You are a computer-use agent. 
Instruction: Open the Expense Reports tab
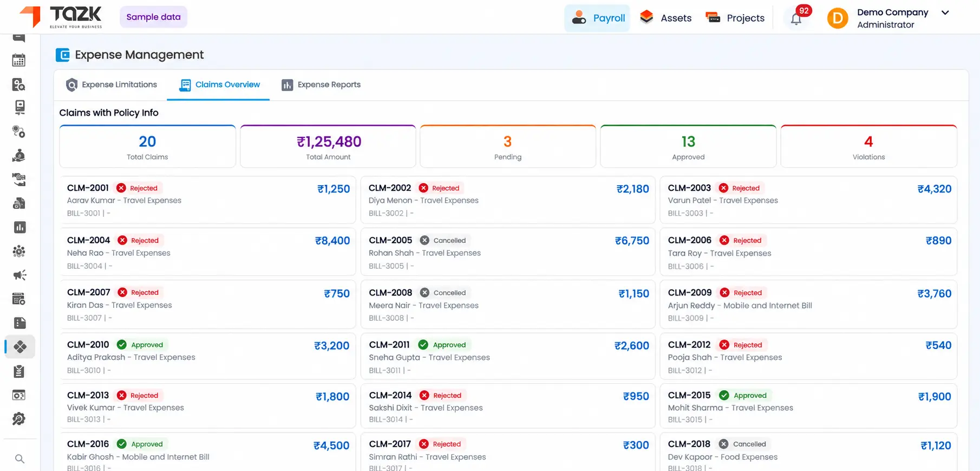pos(321,85)
